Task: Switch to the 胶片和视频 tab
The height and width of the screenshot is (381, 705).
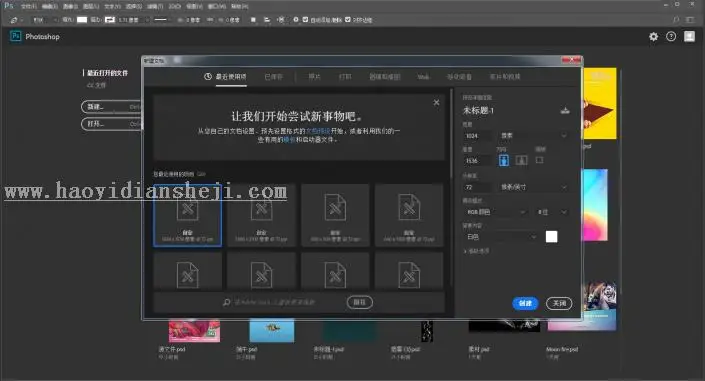Action: coord(505,77)
